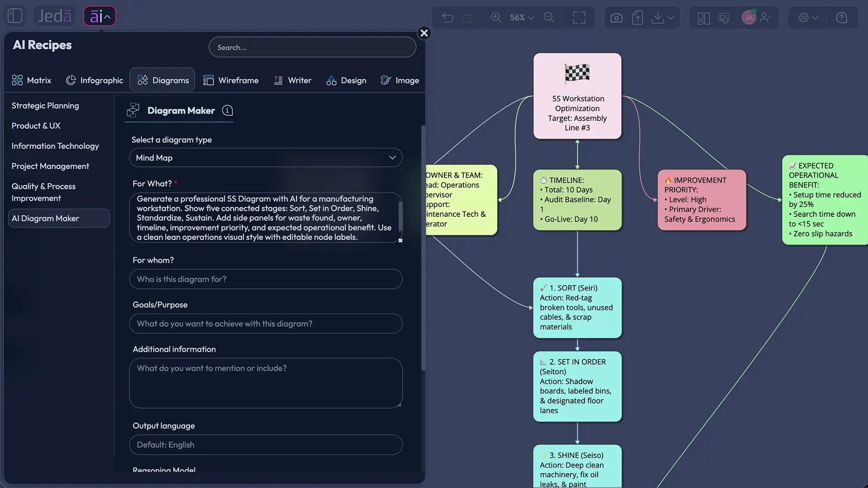Image resolution: width=868 pixels, height=488 pixels.
Task: Open the help question mark icon
Action: click(x=841, y=18)
